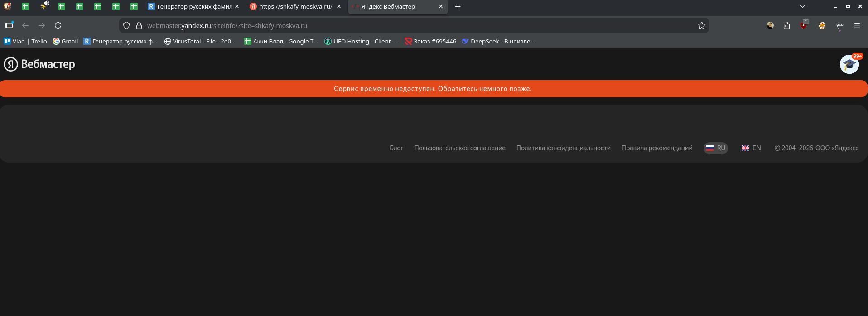
Task: Open the tracking protection shield icon
Action: (126, 26)
